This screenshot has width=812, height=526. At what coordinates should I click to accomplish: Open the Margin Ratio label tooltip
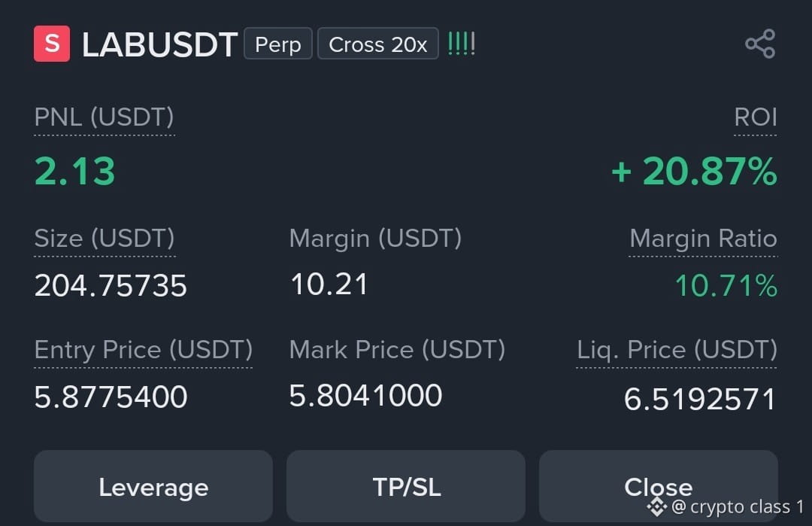pyautogui.click(x=703, y=239)
